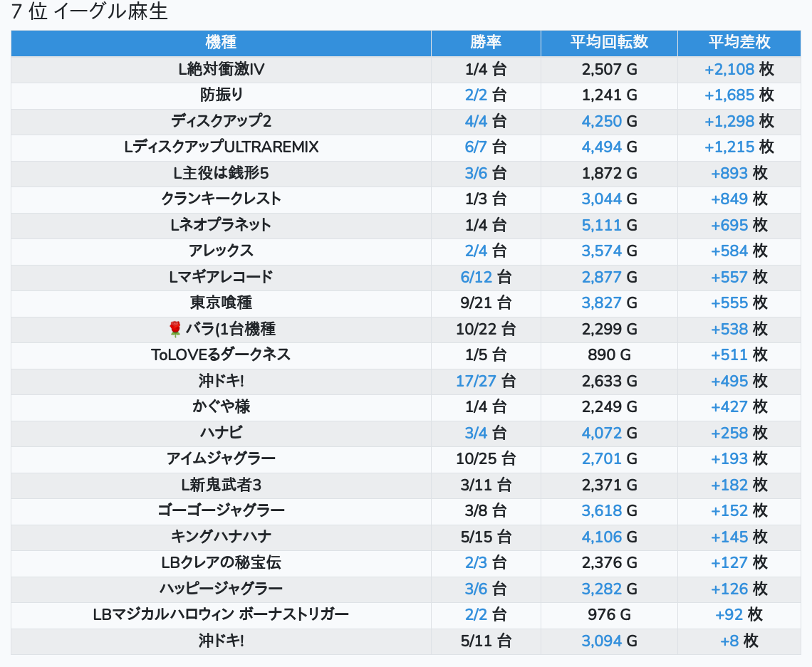Open the 東京喰種 machine row

point(221,303)
